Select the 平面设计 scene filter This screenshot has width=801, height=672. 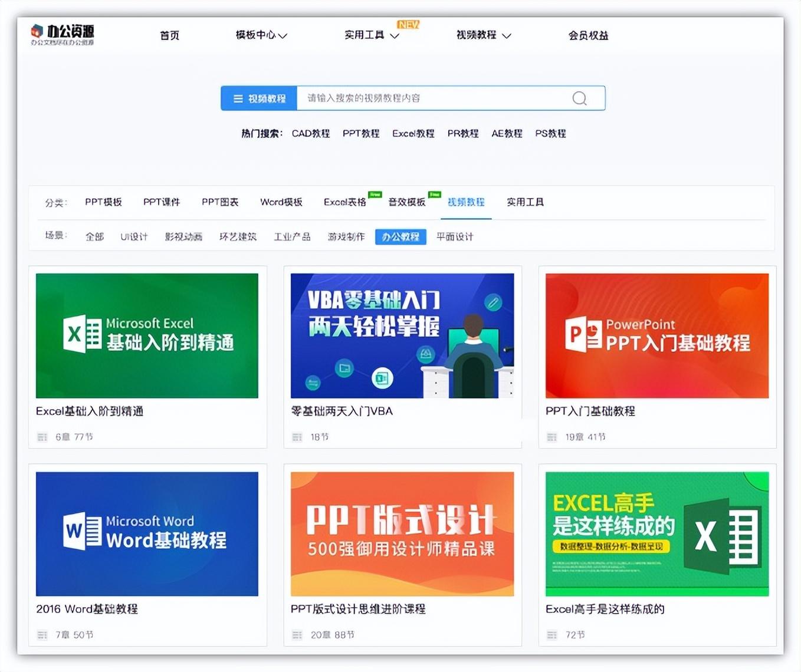(454, 236)
